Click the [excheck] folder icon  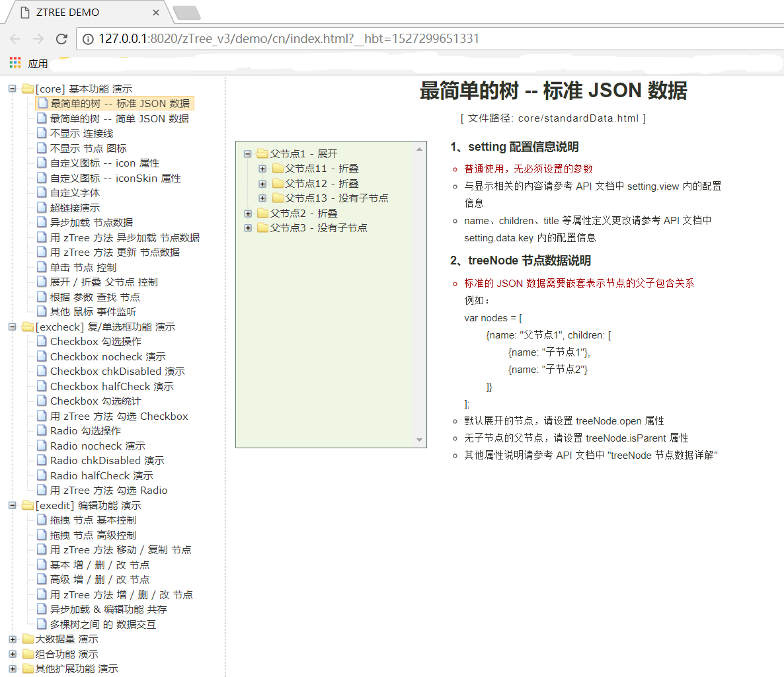[x=28, y=327]
